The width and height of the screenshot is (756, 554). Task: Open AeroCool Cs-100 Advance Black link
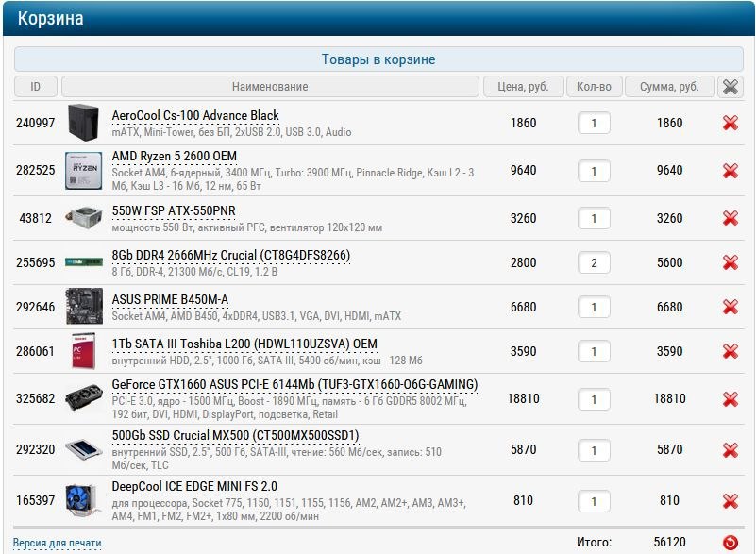[x=195, y=116]
